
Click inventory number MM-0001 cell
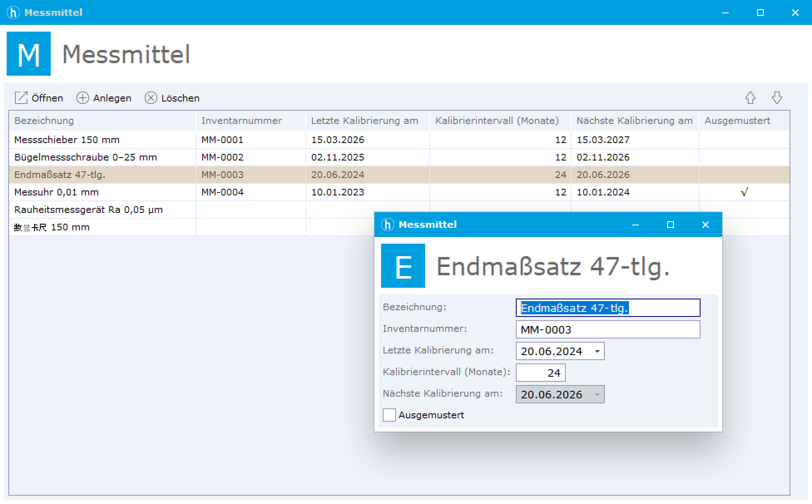(x=251, y=140)
